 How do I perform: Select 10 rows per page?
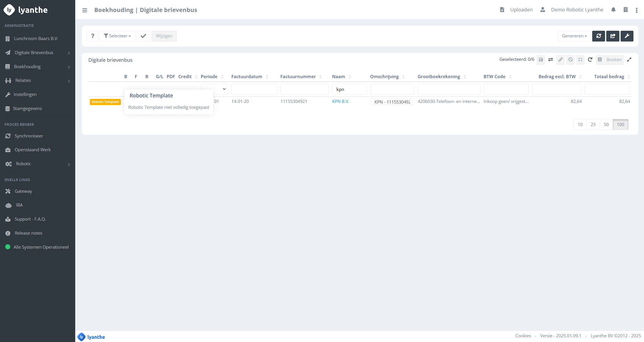click(x=580, y=125)
